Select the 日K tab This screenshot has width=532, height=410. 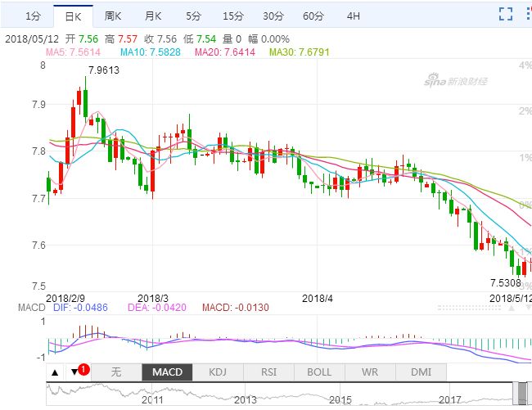click(73, 16)
